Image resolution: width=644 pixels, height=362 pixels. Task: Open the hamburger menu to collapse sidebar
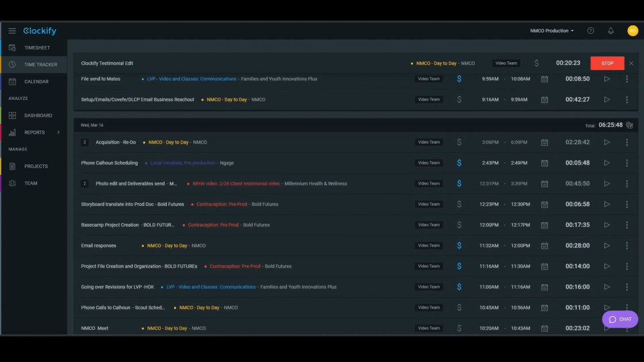tap(12, 31)
